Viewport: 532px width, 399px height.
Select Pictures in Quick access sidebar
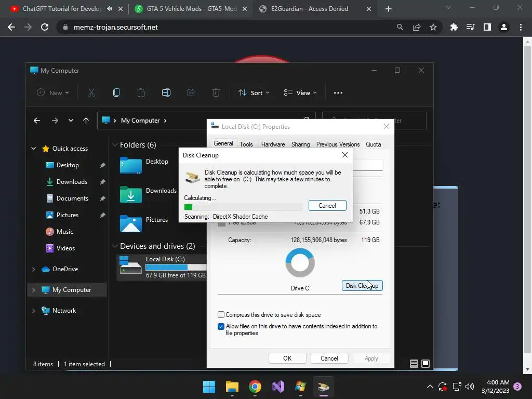(67, 215)
